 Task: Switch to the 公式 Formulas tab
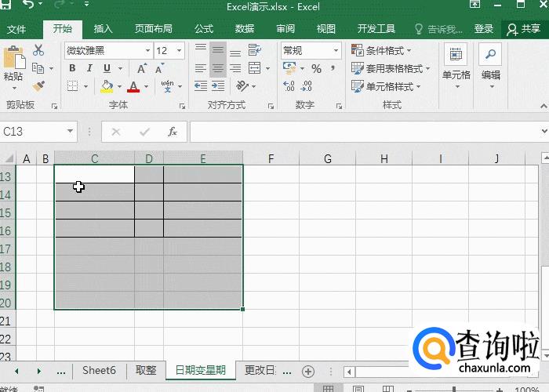204,29
